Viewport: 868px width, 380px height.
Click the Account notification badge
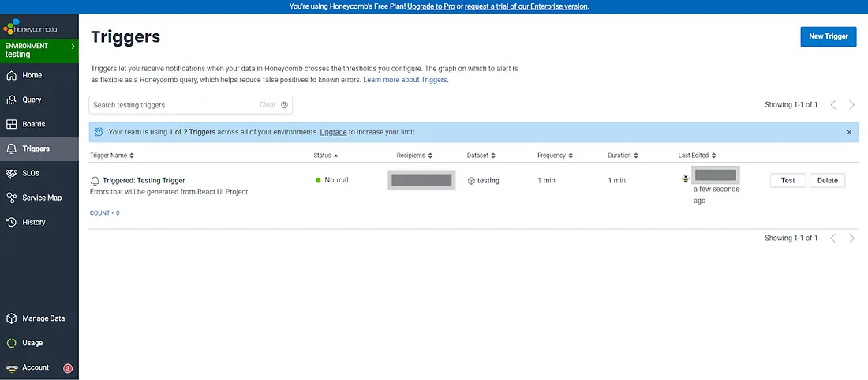[68, 368]
